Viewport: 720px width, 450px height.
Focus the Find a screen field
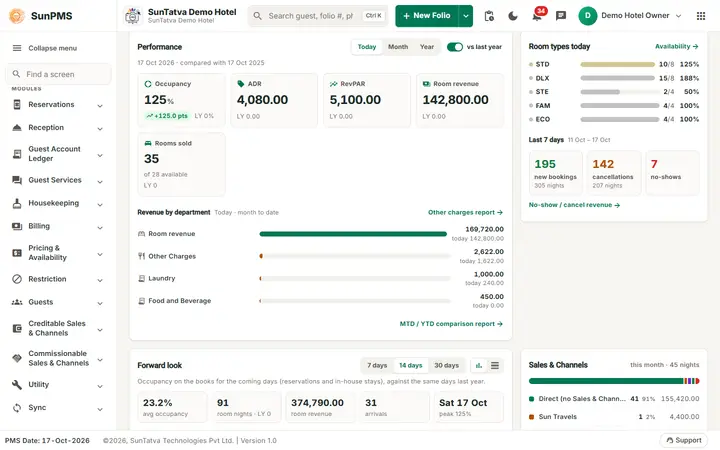click(x=58, y=74)
